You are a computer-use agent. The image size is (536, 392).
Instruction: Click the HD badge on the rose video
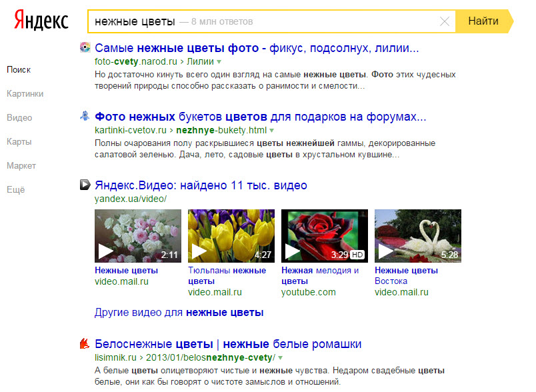pyautogui.click(x=357, y=255)
